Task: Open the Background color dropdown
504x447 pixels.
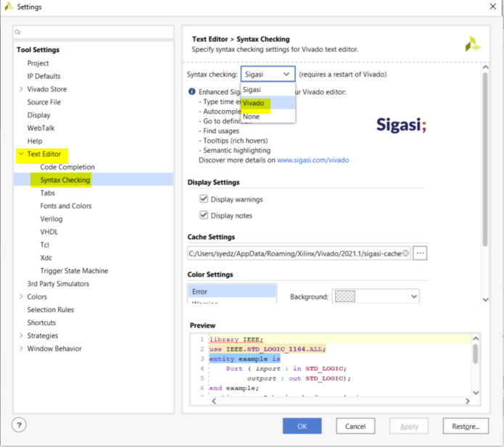Action: 376,296
